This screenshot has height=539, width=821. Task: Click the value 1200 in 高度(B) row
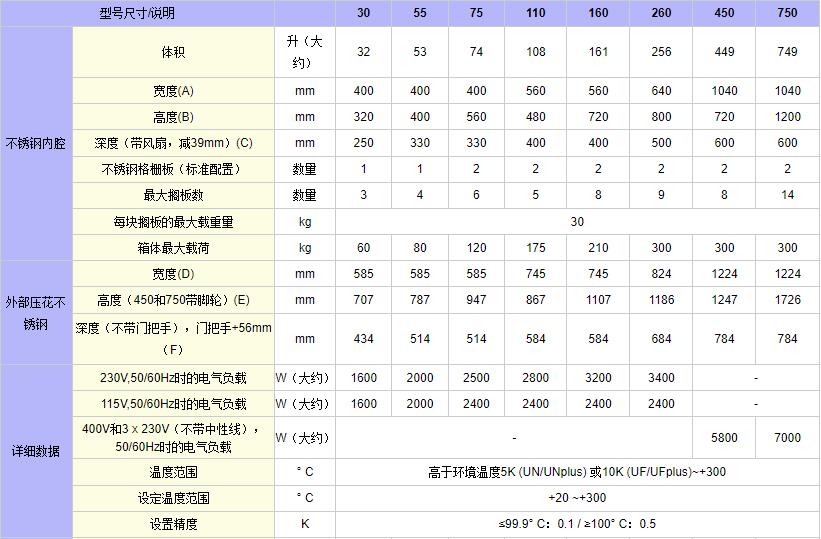point(787,117)
